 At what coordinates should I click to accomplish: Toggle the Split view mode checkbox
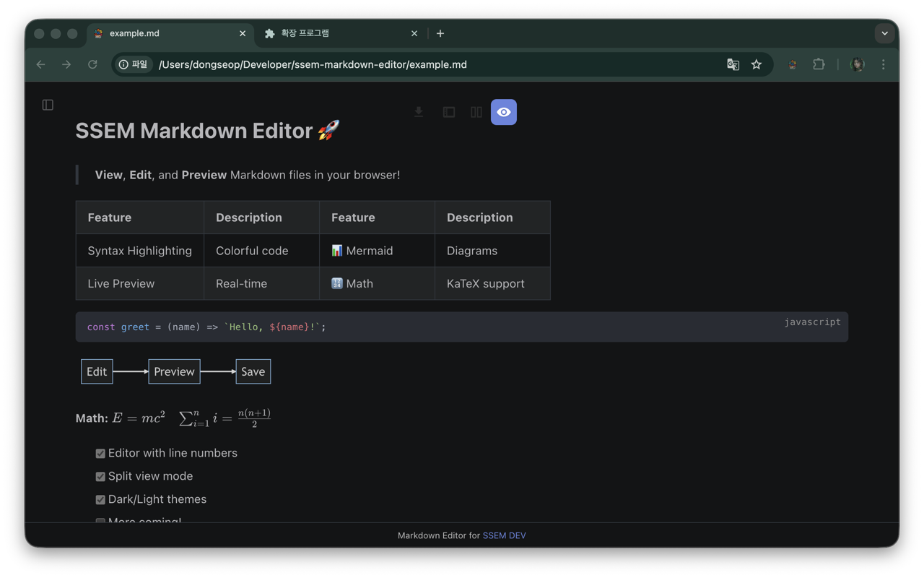pos(100,477)
